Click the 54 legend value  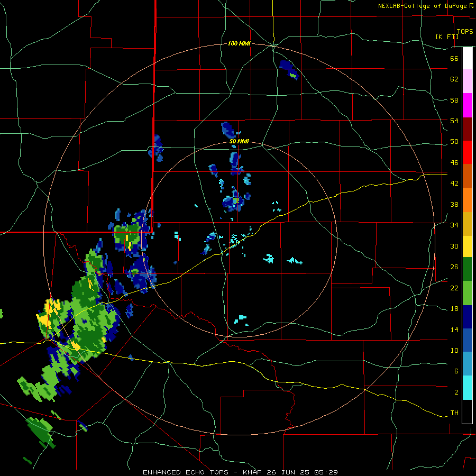(x=454, y=121)
